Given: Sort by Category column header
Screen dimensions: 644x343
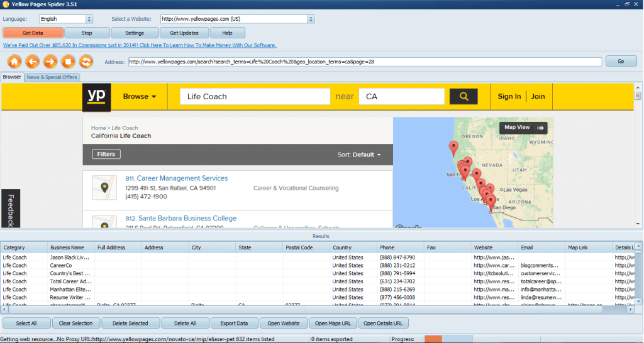Looking at the screenshot, I should [25, 248].
